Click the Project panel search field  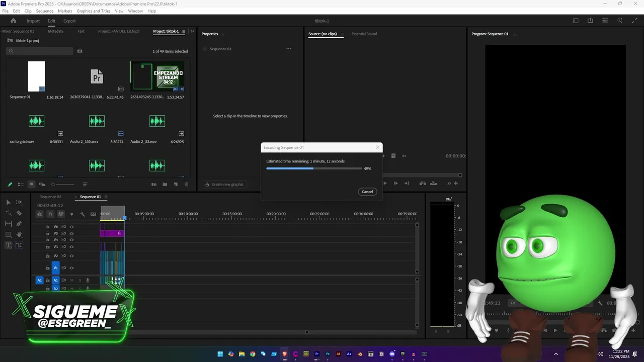point(40,51)
